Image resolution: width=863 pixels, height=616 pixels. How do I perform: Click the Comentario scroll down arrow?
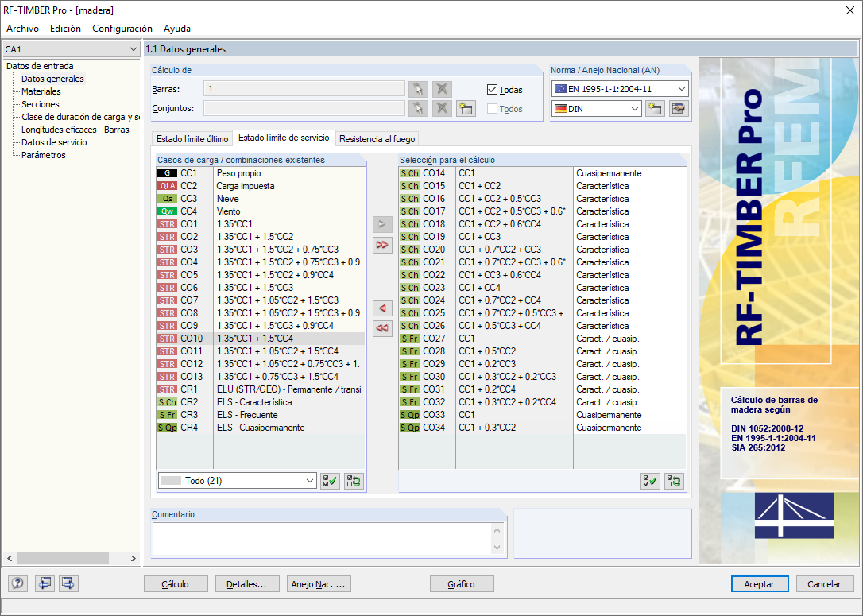(x=497, y=548)
